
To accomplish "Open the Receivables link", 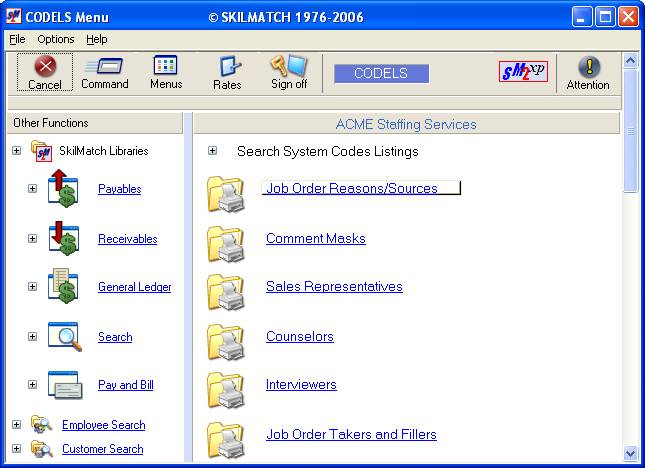I will (128, 239).
